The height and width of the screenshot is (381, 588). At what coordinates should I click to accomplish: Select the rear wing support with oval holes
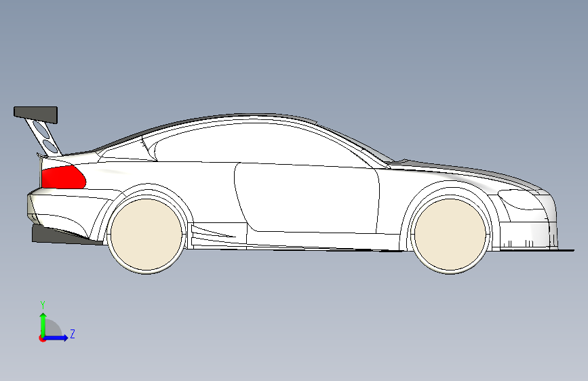[43, 137]
